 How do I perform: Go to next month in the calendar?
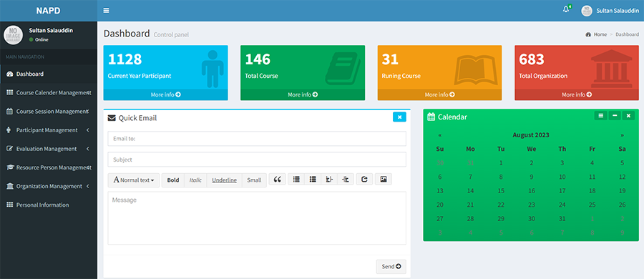623,134
